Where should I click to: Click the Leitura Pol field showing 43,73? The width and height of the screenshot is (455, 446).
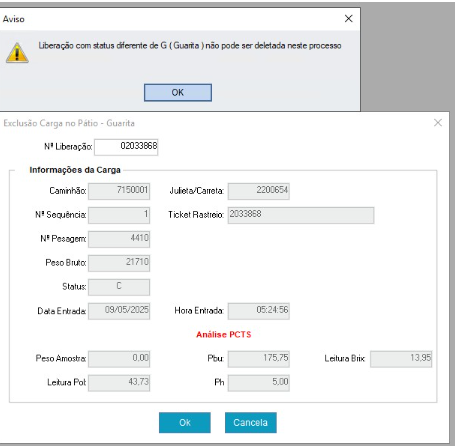click(119, 383)
